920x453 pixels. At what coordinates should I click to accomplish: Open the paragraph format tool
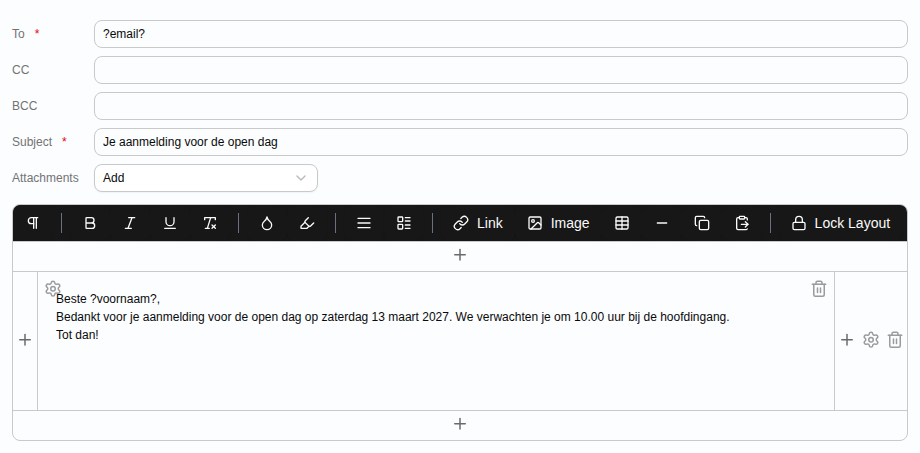click(33, 223)
